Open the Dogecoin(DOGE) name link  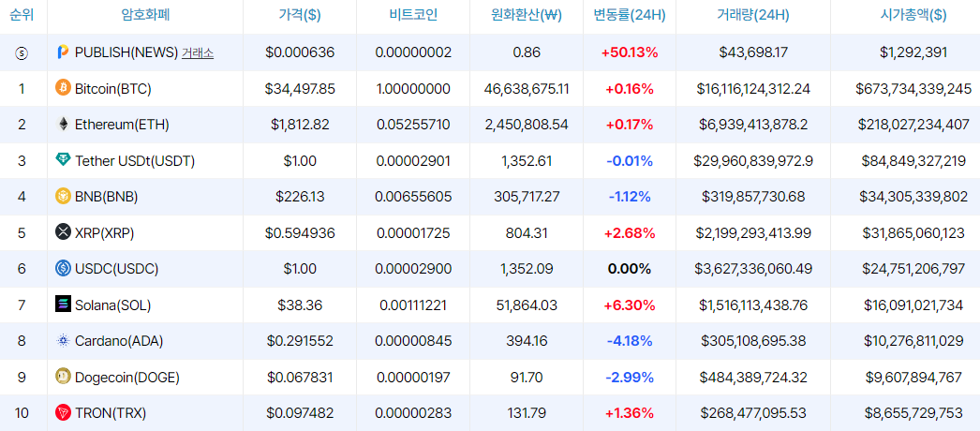[x=126, y=377]
